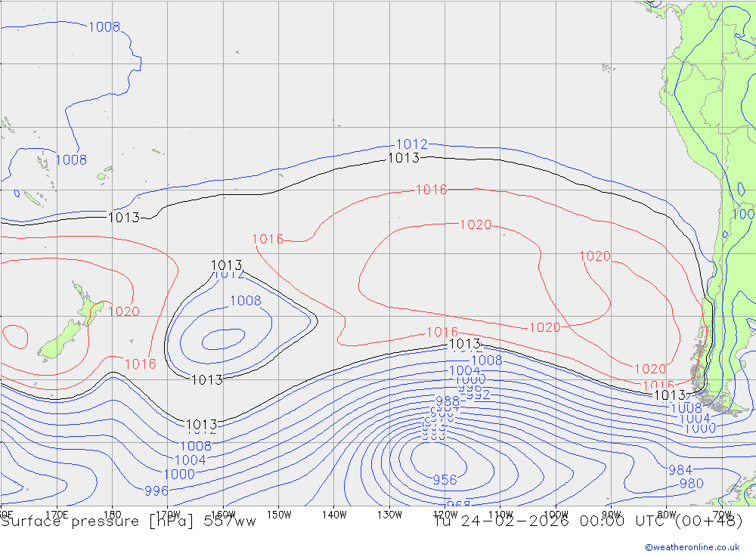The height and width of the screenshot is (554, 756).
Task: Click the red 1020 label beside New Zealand
Action: [124, 311]
